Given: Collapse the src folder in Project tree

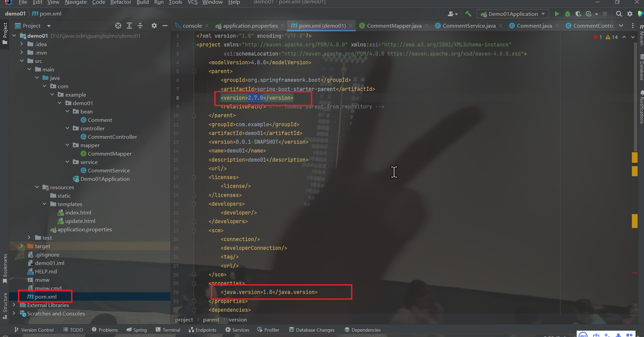Looking at the screenshot, I should tap(22, 61).
